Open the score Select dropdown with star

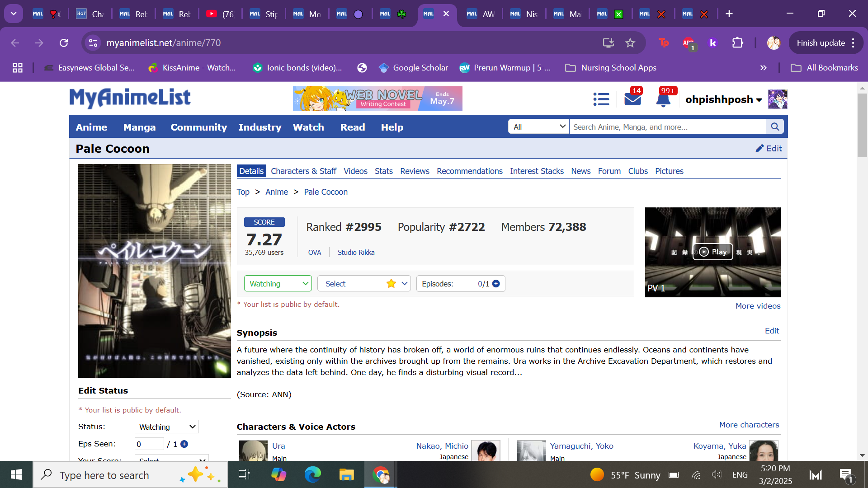363,284
